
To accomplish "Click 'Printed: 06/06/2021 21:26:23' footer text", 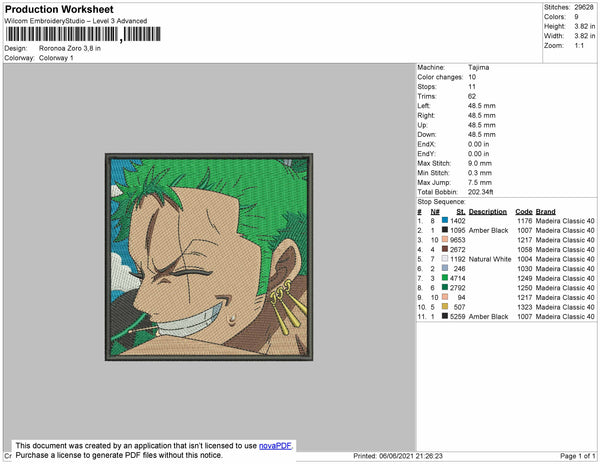I will tap(398, 456).
